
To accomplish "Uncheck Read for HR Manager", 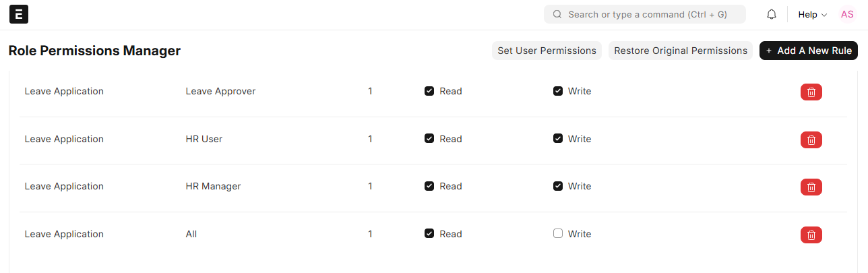I will pyautogui.click(x=429, y=186).
